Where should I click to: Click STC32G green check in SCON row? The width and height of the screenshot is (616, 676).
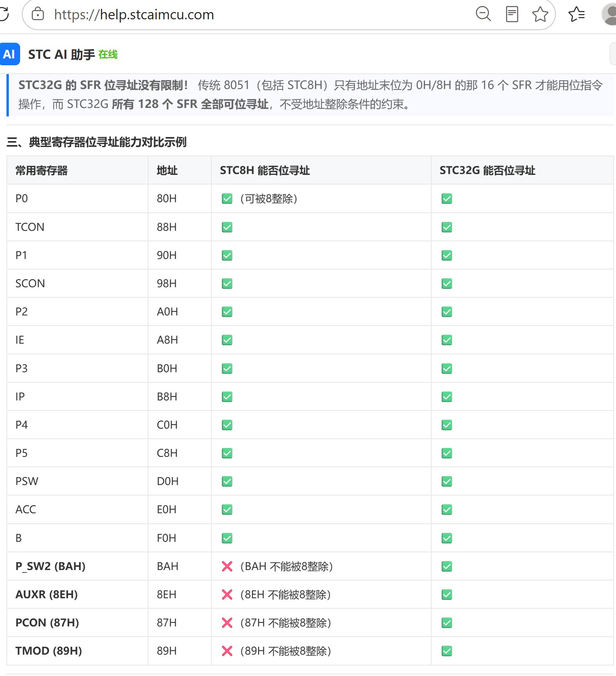click(x=447, y=284)
